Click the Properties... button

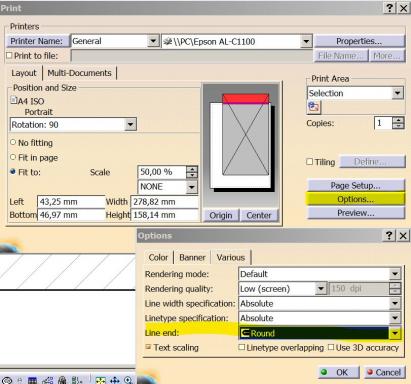[x=359, y=41]
